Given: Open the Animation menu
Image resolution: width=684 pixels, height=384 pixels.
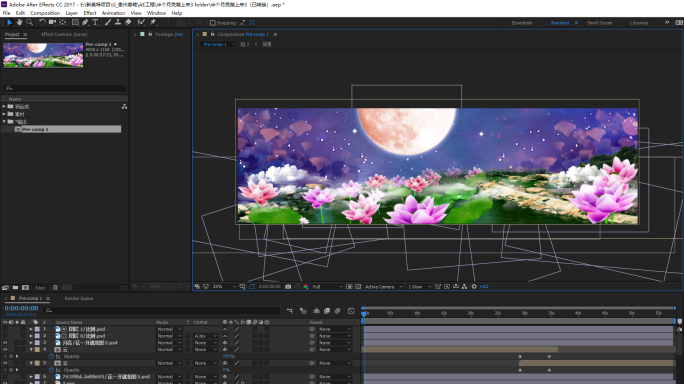Looking at the screenshot, I should pyautogui.click(x=113, y=13).
